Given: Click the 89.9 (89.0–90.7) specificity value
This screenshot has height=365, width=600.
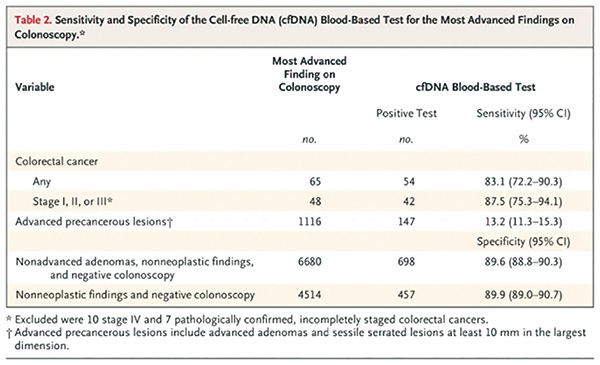Looking at the screenshot, I should click(523, 295).
